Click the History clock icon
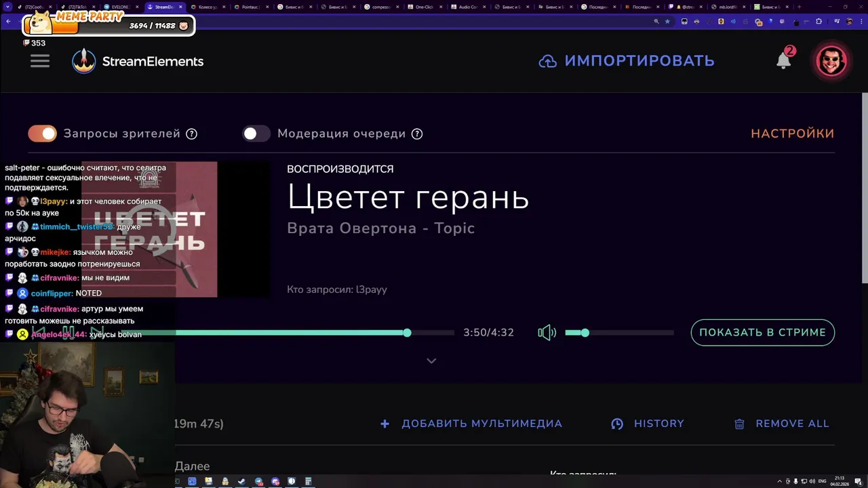The height and width of the screenshot is (488, 868). tap(617, 424)
